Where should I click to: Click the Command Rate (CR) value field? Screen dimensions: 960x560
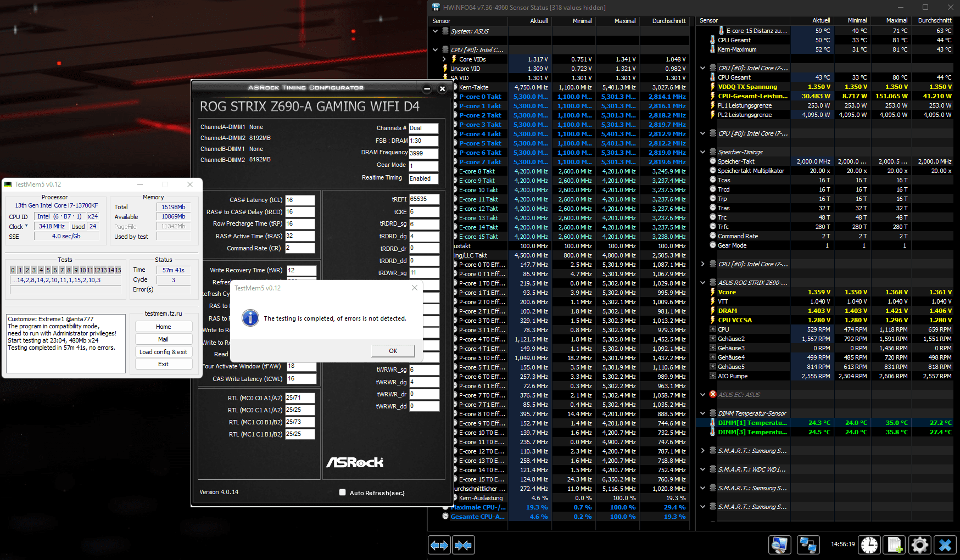pyautogui.click(x=300, y=248)
